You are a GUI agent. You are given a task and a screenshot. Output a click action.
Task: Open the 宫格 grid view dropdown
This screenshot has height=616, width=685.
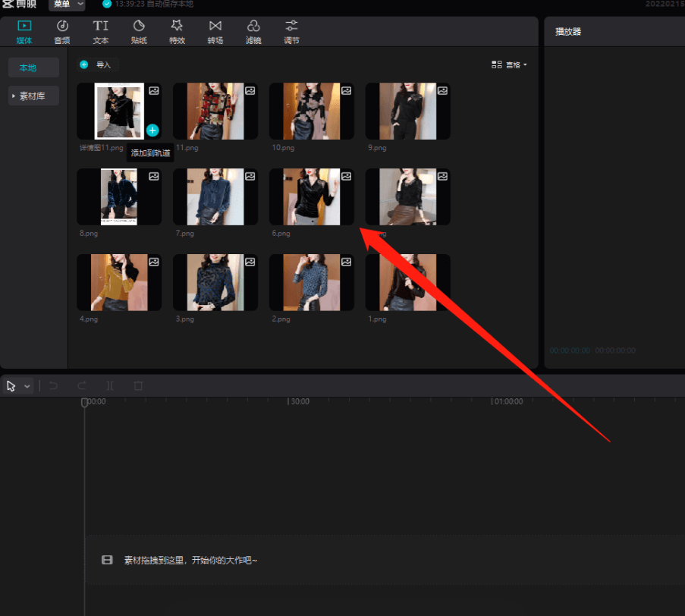(x=509, y=64)
